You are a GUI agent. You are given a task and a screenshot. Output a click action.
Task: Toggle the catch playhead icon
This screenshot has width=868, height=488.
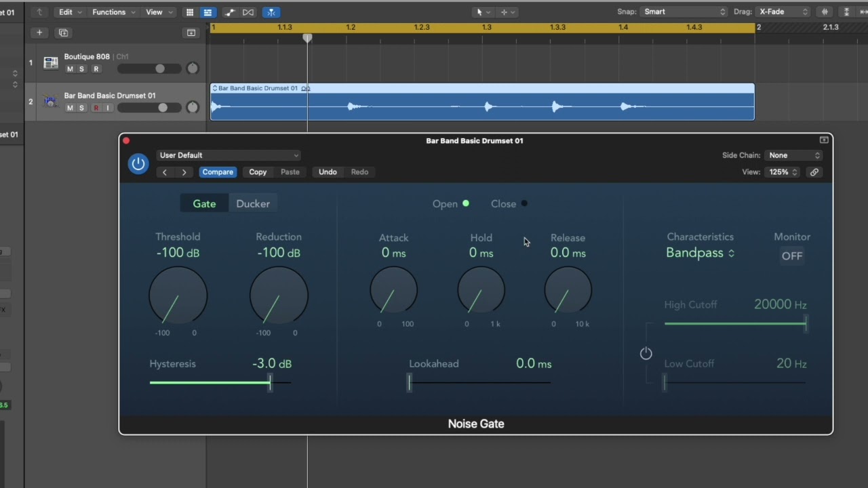[271, 12]
